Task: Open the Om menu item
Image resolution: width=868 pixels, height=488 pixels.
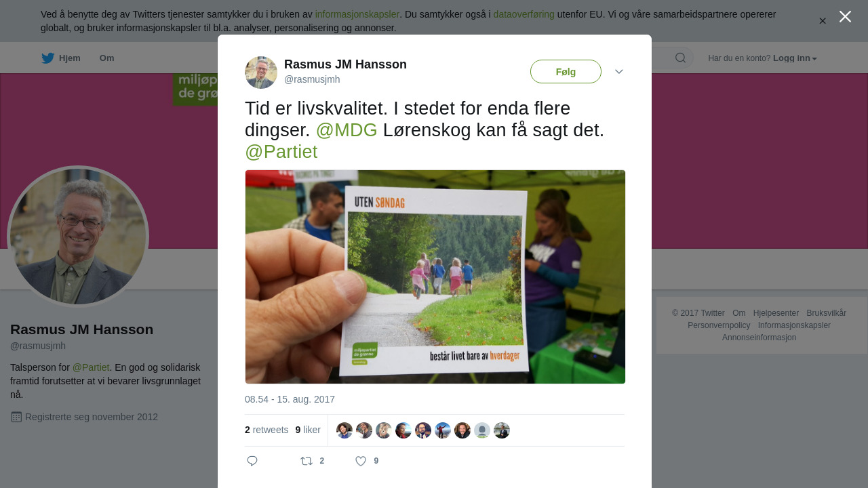Action: (106, 58)
